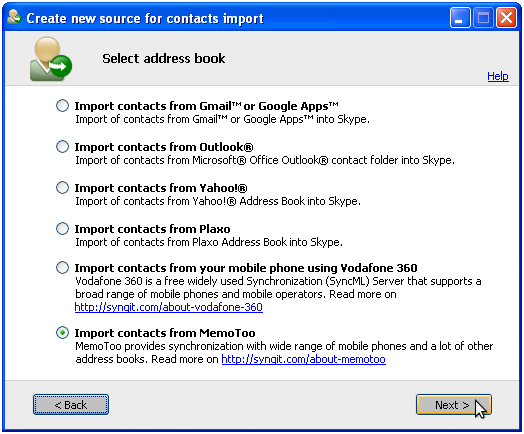Pick the Import contacts from Plaxo option
This screenshot has height=434, width=524.
point(62,229)
